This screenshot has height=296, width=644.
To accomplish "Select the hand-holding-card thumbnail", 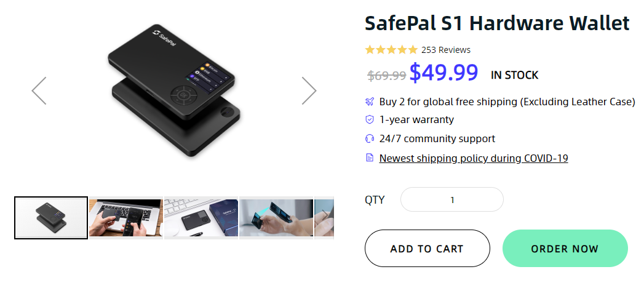I will [276, 218].
